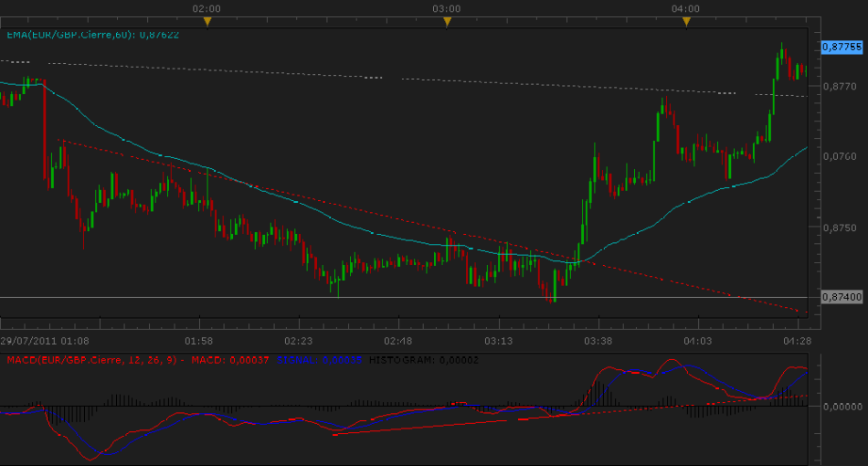
Task: Click the 04:00 hour marker triangle
Action: coord(685,20)
